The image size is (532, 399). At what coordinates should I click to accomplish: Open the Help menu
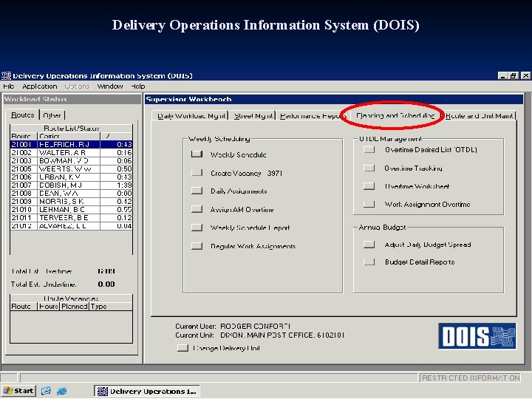pos(138,86)
